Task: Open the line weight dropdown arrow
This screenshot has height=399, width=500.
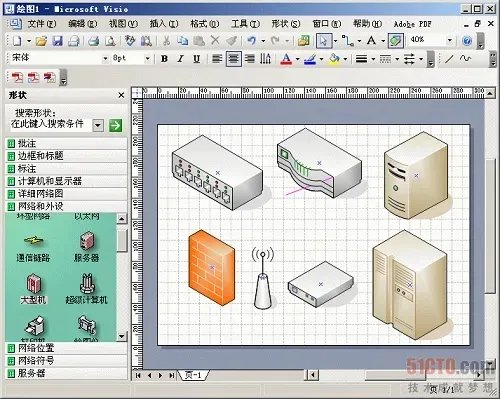Action: click(x=373, y=59)
